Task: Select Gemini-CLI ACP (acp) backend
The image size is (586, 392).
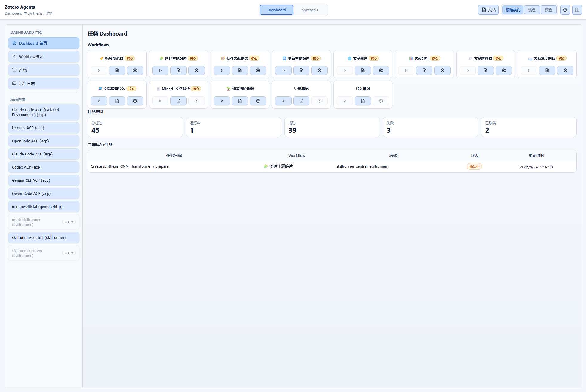Action: 44,180
